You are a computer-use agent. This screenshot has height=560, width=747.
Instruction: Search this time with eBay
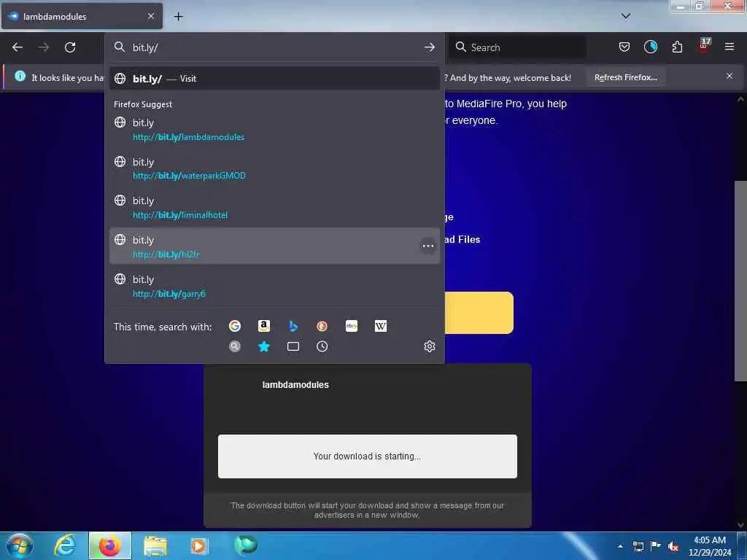point(352,326)
